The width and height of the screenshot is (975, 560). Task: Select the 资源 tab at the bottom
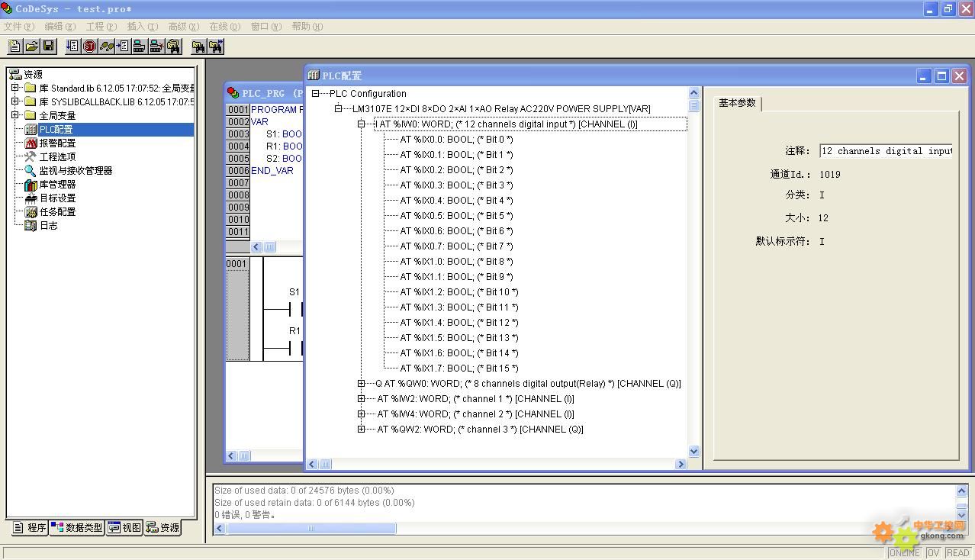[x=162, y=527]
